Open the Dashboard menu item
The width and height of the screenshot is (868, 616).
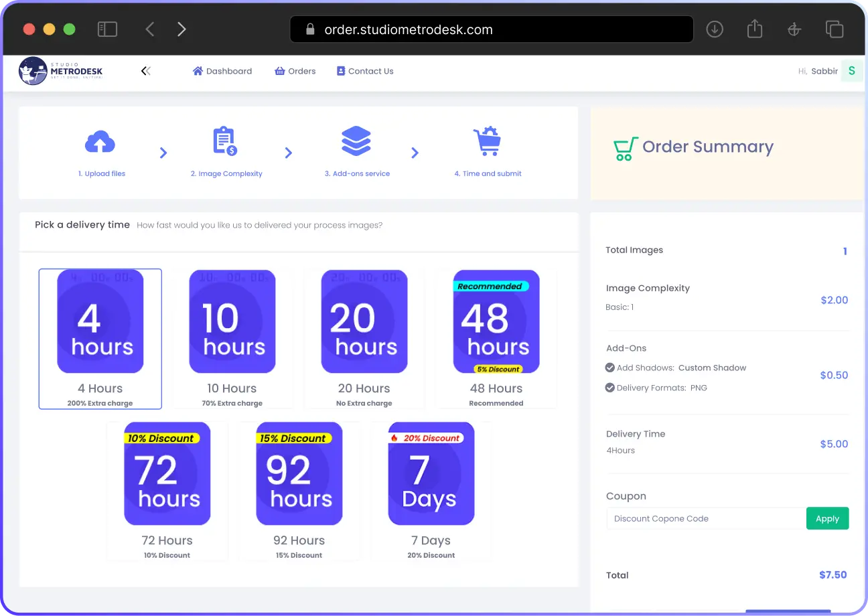click(222, 71)
